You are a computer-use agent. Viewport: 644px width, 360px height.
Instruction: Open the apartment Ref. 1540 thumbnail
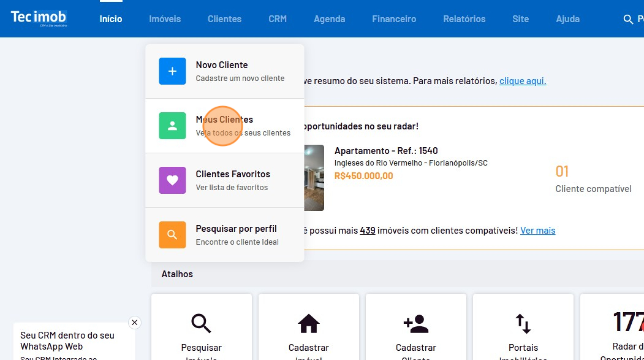coord(314,178)
